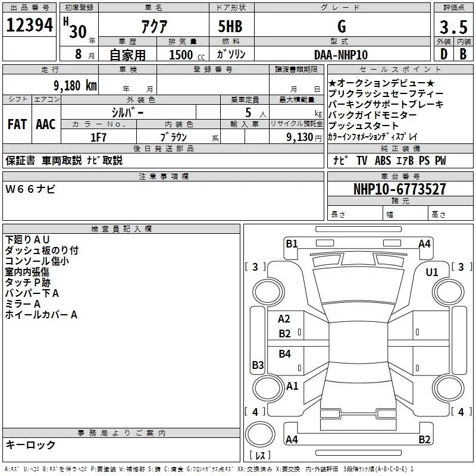
Task: Select the B3 mark on the side sill
Action: point(258,365)
